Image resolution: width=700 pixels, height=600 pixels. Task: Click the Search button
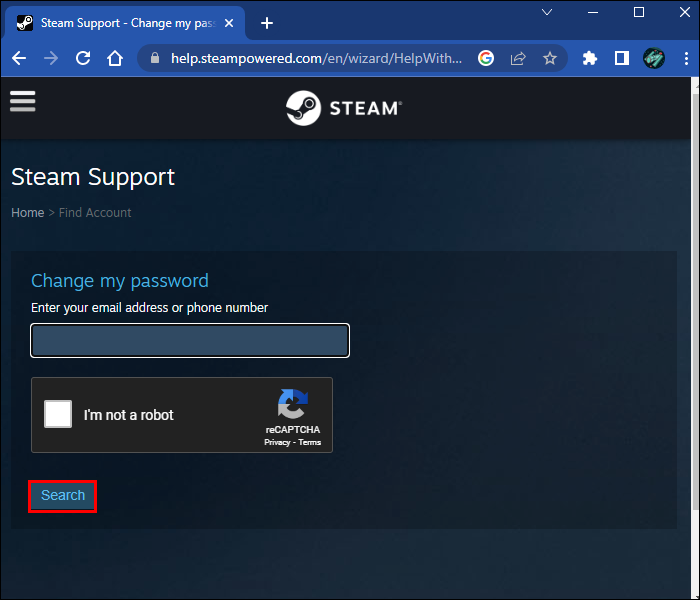pyautogui.click(x=62, y=496)
